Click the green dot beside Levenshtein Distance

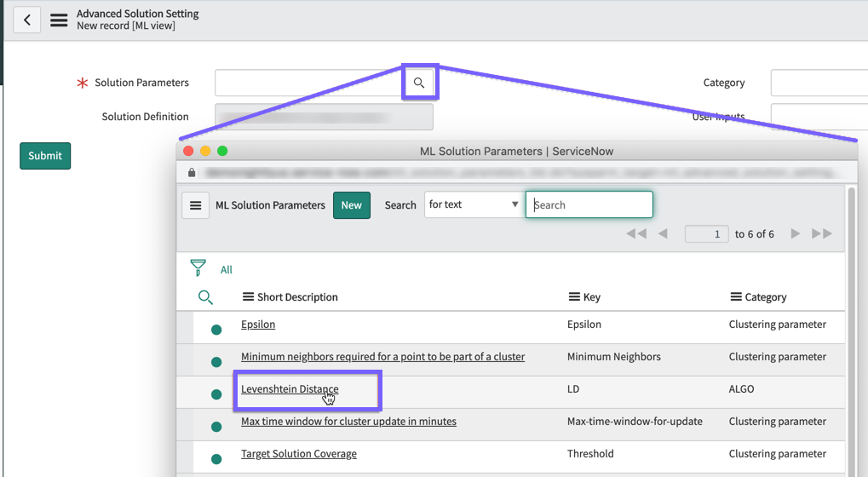tap(216, 394)
